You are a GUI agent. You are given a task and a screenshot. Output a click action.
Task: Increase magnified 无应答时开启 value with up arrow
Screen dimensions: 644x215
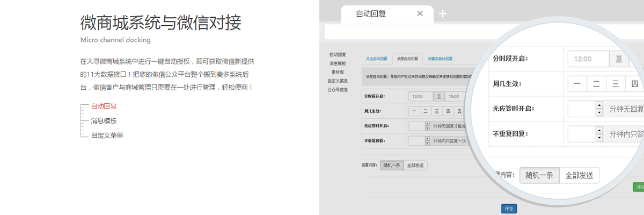(x=599, y=105)
